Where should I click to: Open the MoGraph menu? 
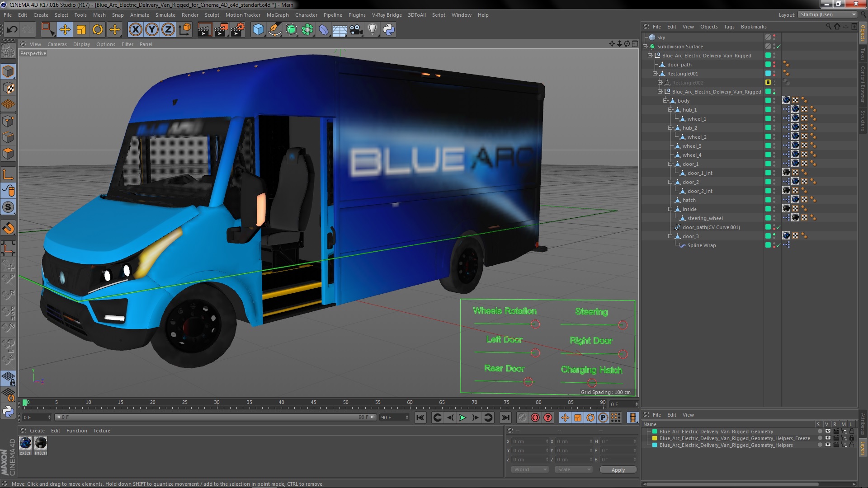click(x=278, y=15)
